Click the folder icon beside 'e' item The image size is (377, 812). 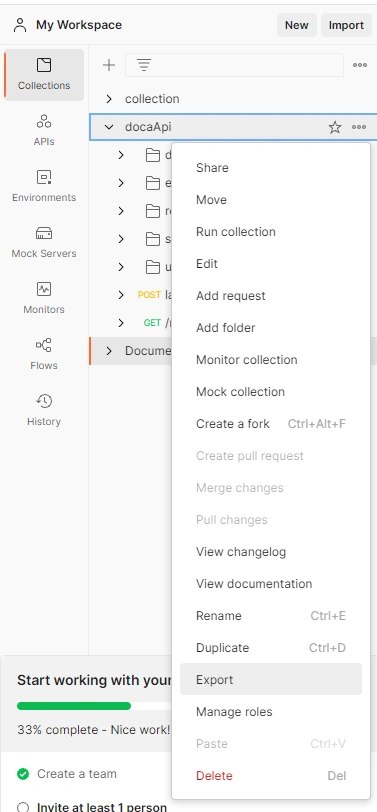tap(152, 183)
